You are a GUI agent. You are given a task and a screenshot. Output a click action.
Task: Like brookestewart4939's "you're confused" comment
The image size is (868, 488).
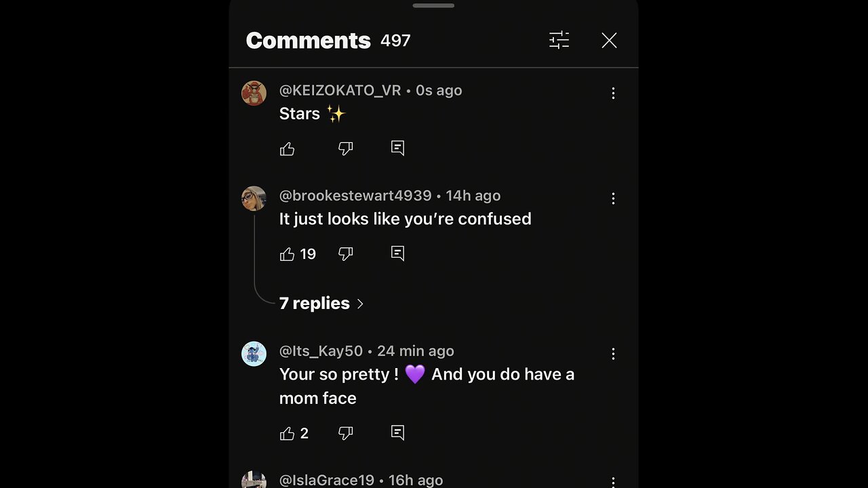288,254
